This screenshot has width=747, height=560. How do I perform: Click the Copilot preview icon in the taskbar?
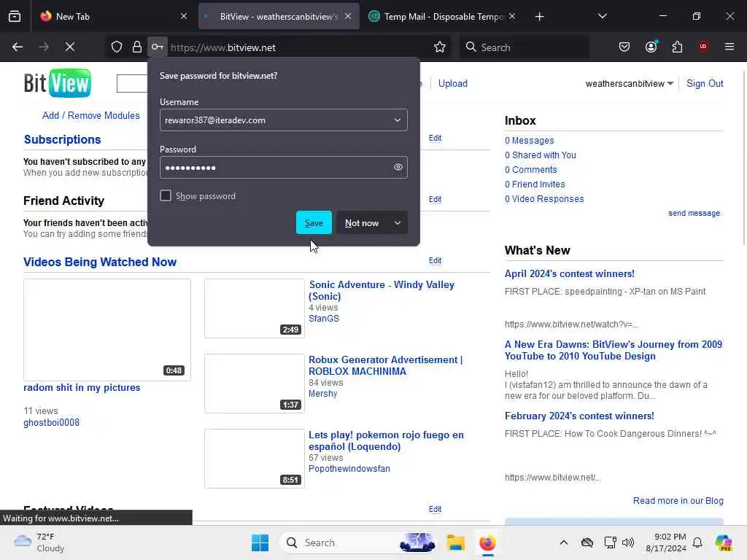coord(724,542)
